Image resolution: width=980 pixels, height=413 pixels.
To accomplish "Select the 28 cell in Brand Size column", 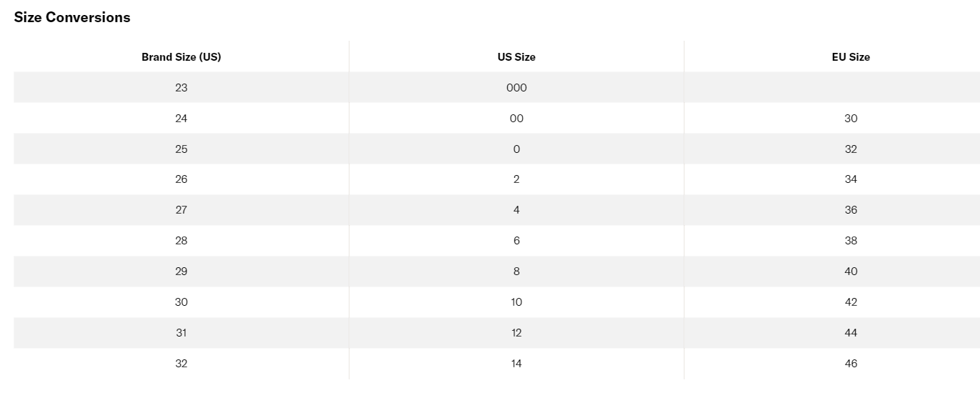I will point(181,241).
